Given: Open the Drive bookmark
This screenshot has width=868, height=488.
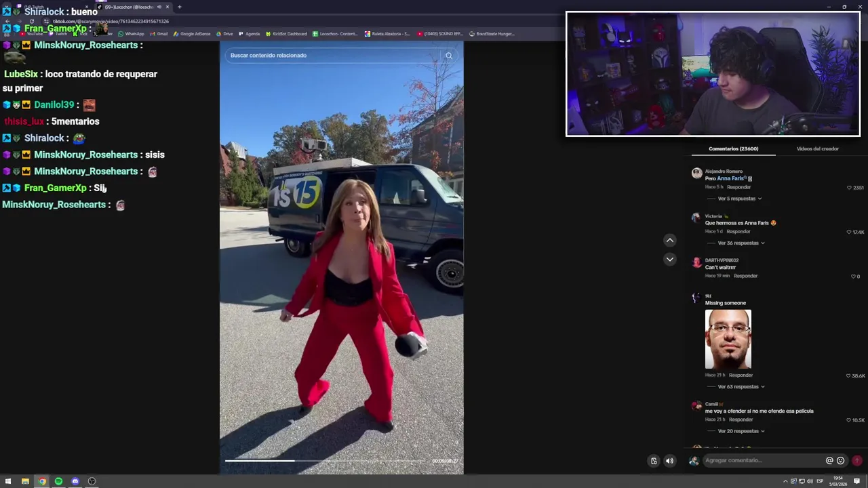Looking at the screenshot, I should tap(224, 34).
